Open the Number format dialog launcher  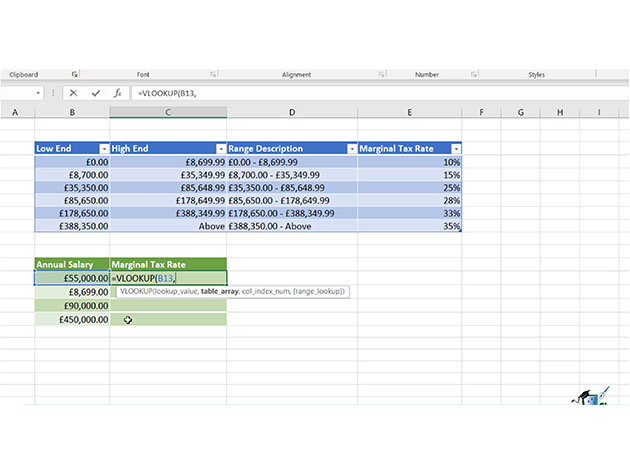click(472, 75)
